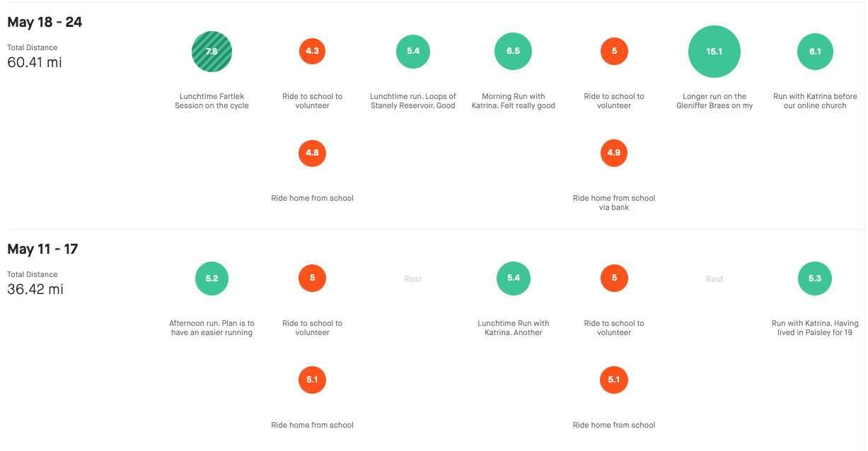Click the green 5.2 afternoon run bubble

(x=212, y=279)
